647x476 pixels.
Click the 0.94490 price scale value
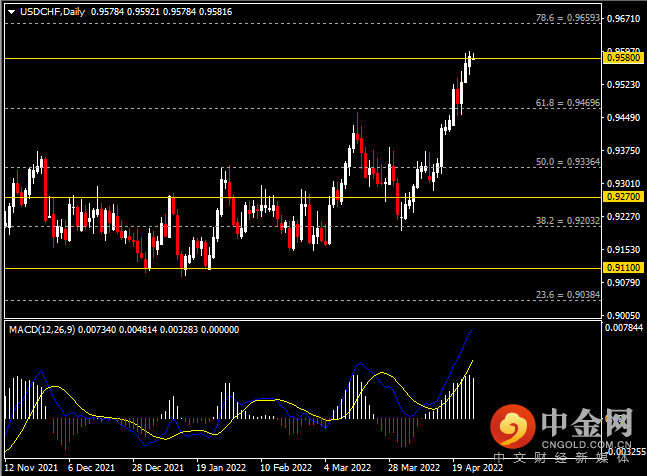[623, 118]
